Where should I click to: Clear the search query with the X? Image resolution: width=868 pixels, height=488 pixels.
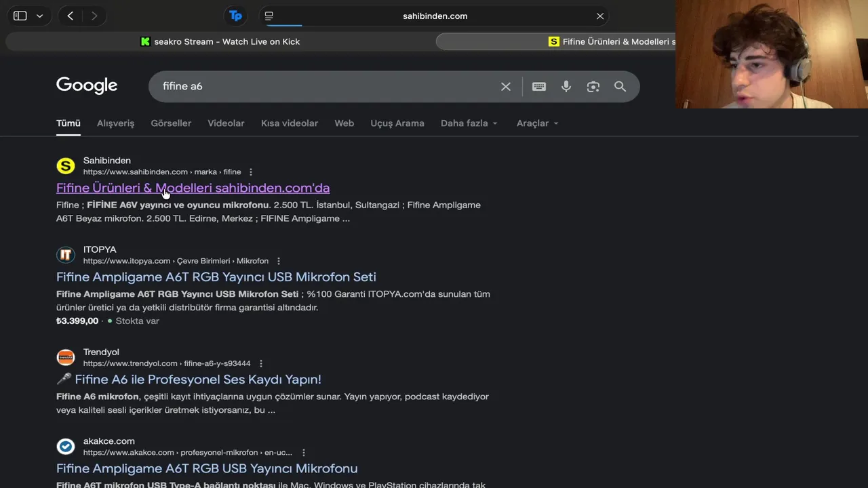[506, 86]
